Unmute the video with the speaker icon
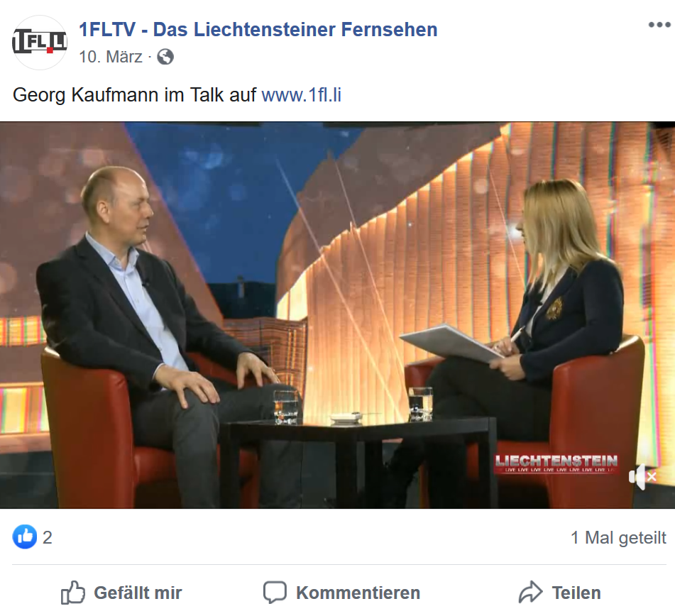675x616 pixels. pyautogui.click(x=642, y=476)
